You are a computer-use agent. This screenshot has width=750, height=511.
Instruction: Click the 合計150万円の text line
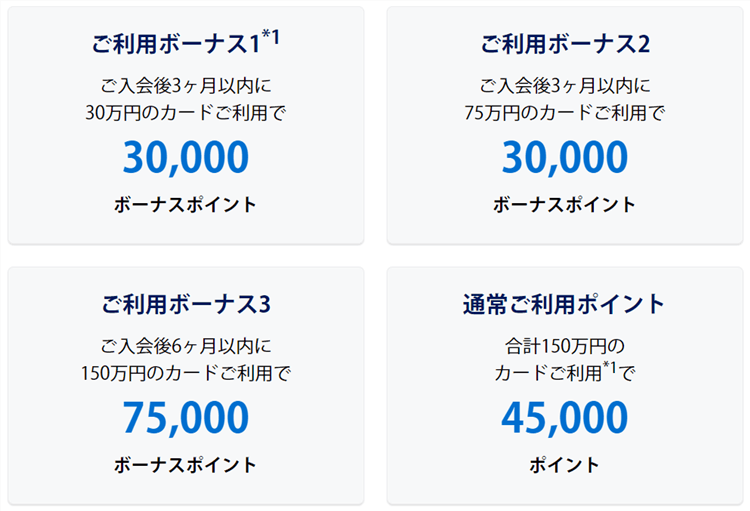point(565,346)
